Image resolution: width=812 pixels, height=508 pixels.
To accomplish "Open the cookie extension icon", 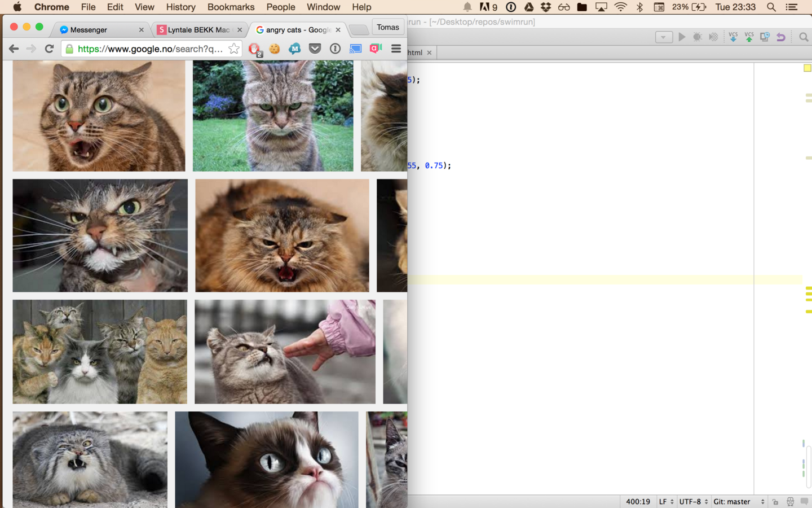I will [275, 49].
